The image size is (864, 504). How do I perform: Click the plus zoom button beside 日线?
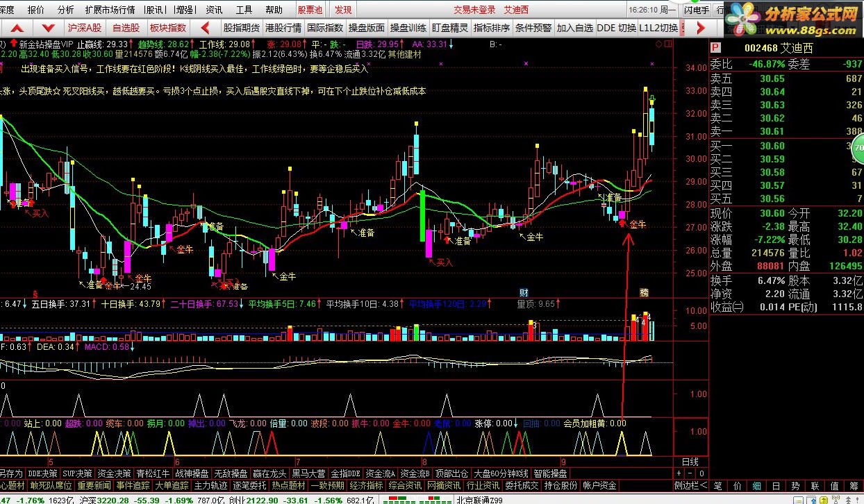point(679,473)
